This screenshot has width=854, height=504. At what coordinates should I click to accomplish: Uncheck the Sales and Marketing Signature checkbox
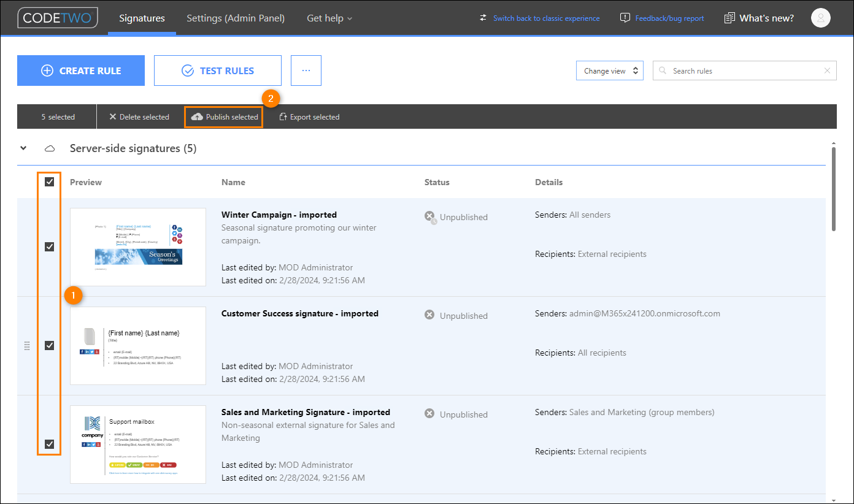point(50,444)
